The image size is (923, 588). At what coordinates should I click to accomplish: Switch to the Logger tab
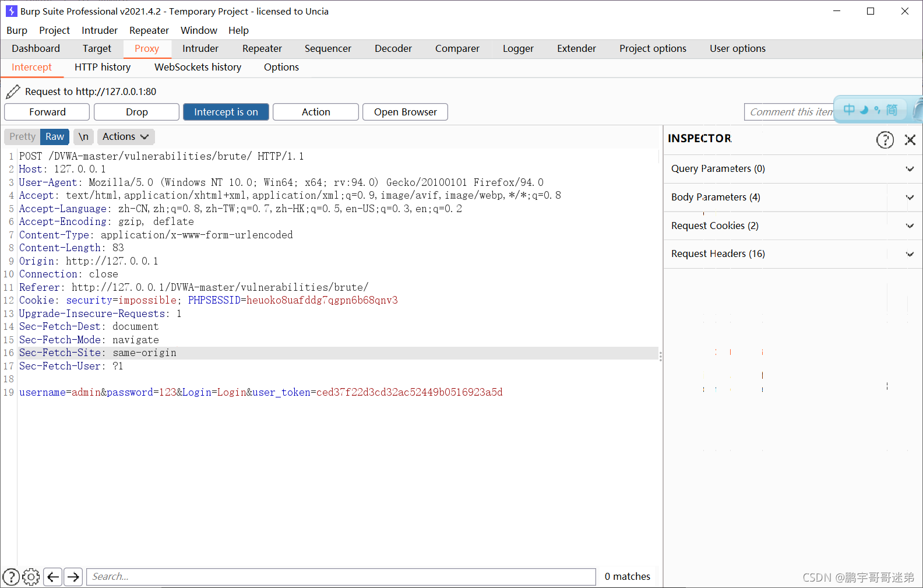tap(518, 48)
